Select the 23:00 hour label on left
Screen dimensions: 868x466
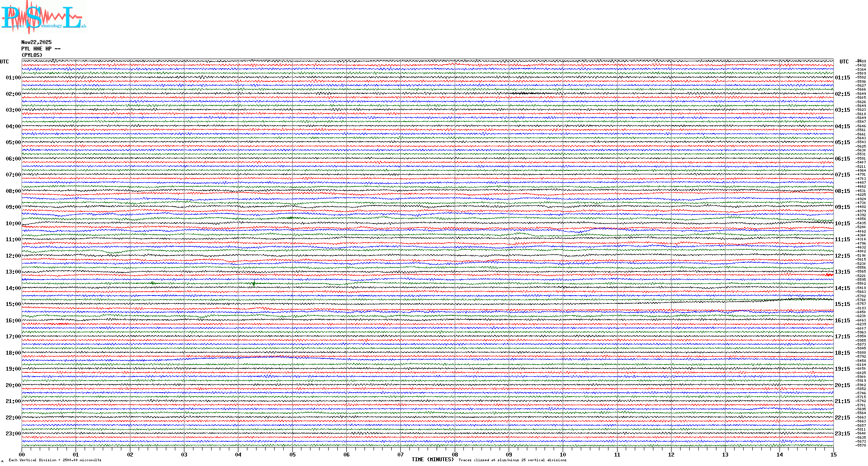click(x=13, y=434)
